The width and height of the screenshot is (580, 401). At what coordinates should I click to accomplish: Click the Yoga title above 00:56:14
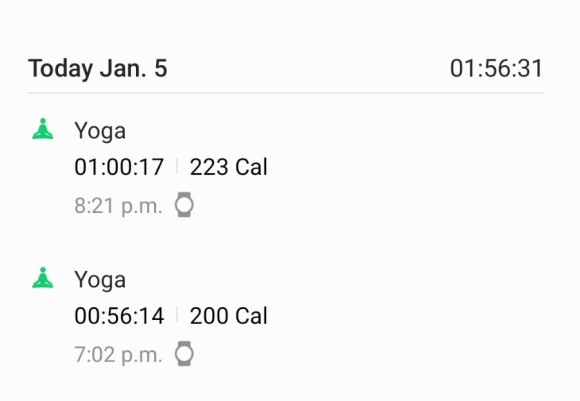pyautogui.click(x=100, y=281)
